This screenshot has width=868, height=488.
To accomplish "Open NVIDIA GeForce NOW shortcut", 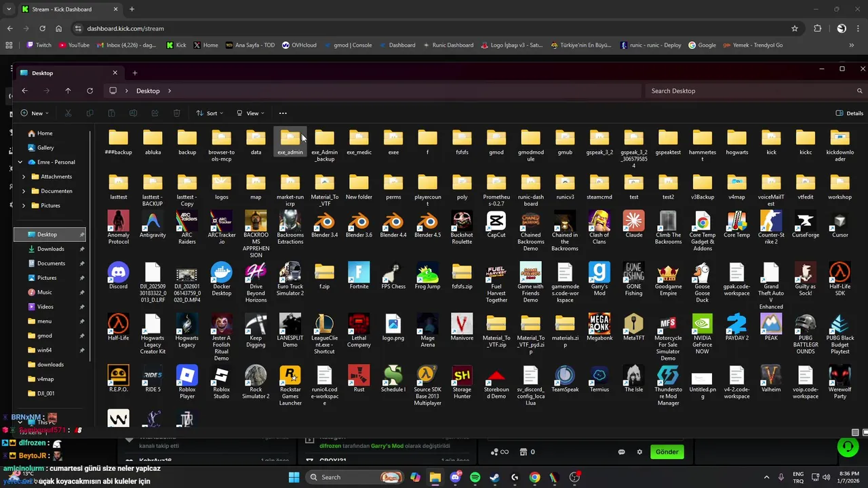I will [703, 334].
